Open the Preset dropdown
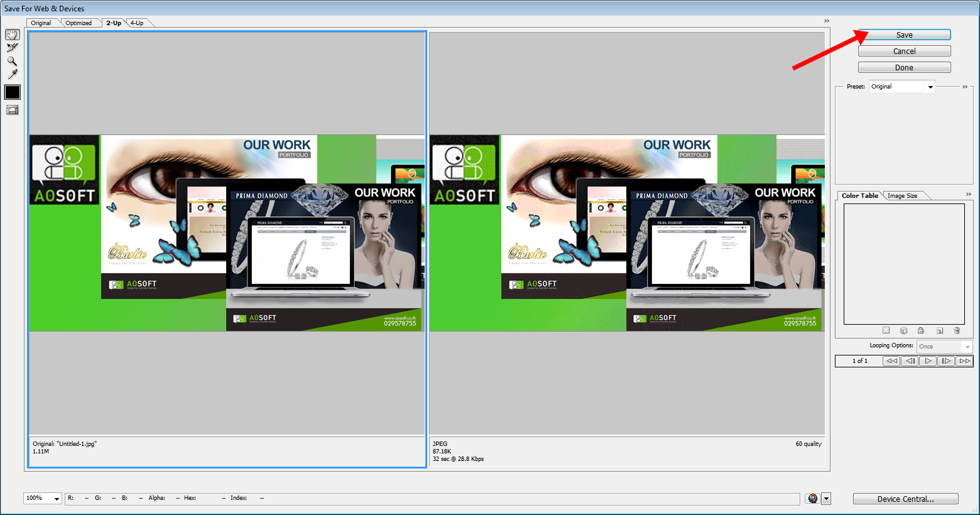The image size is (980, 515). (x=902, y=87)
